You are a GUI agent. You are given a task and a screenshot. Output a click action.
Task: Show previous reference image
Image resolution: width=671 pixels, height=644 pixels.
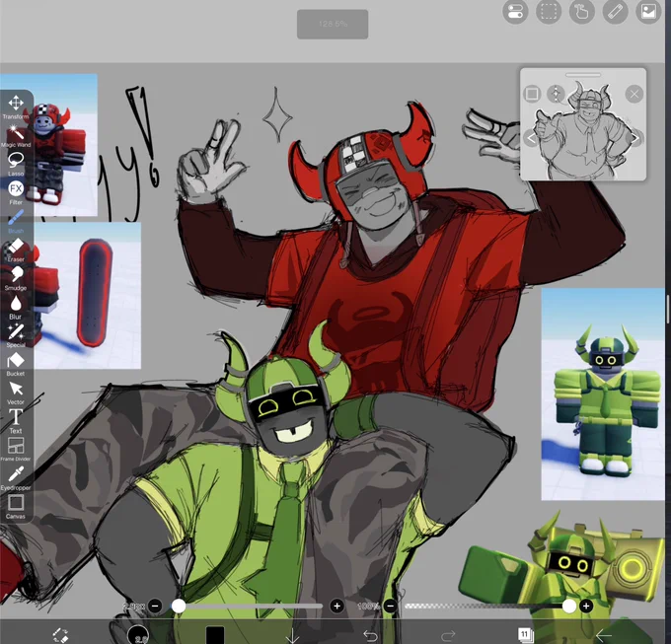click(531, 138)
